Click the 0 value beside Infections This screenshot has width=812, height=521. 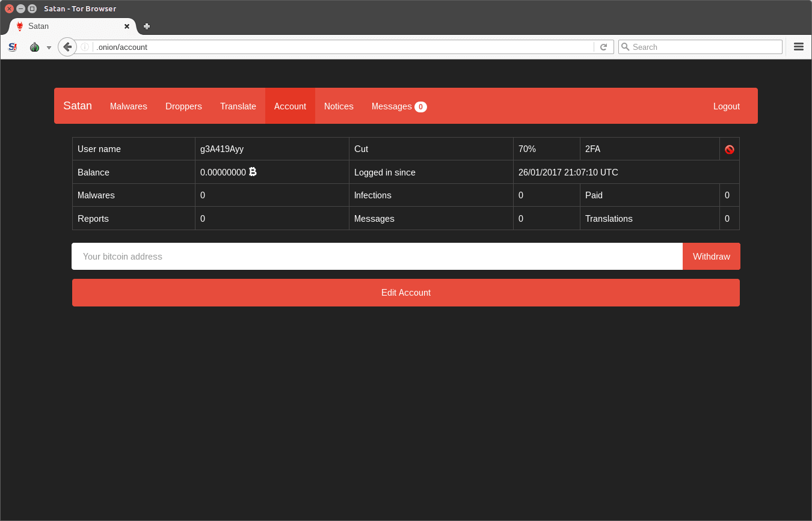[521, 195]
